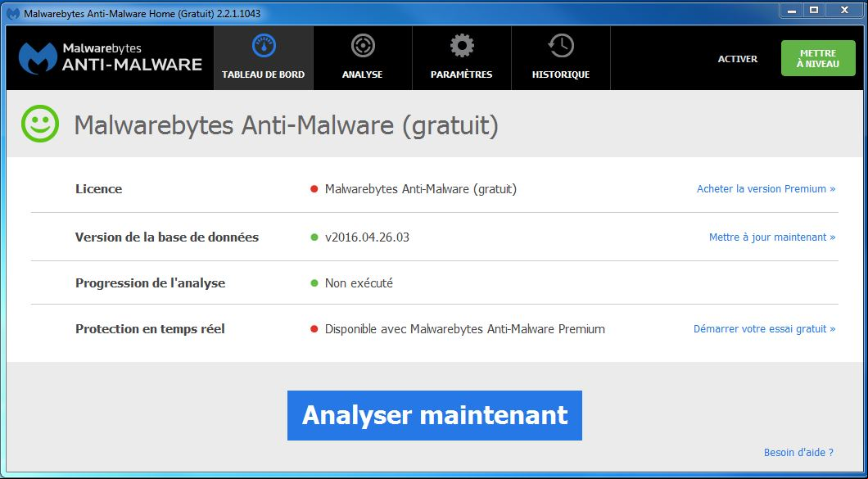Viewport: 868px width, 479px height.
Task: Select the Version de la base de données label
Action: click(167, 237)
